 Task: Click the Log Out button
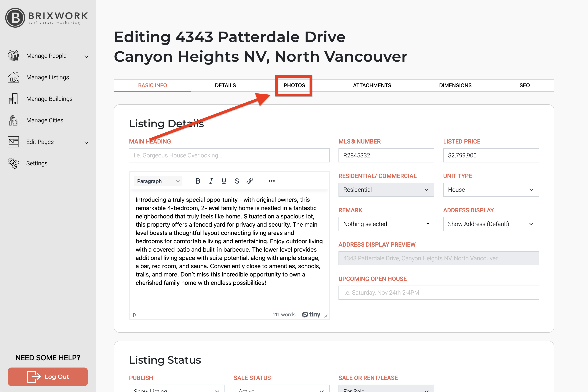click(48, 376)
